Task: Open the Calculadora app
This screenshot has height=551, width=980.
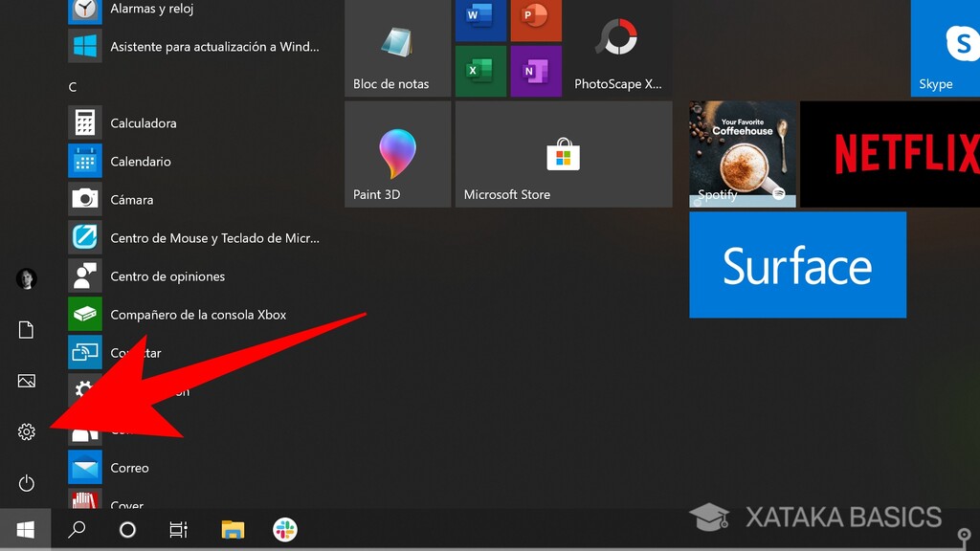Action: 144,122
